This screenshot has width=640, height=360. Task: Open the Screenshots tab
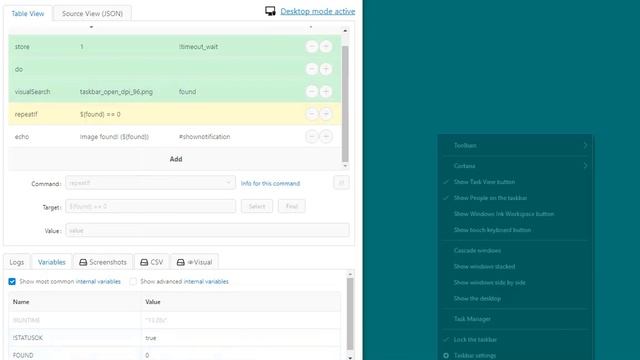point(103,262)
